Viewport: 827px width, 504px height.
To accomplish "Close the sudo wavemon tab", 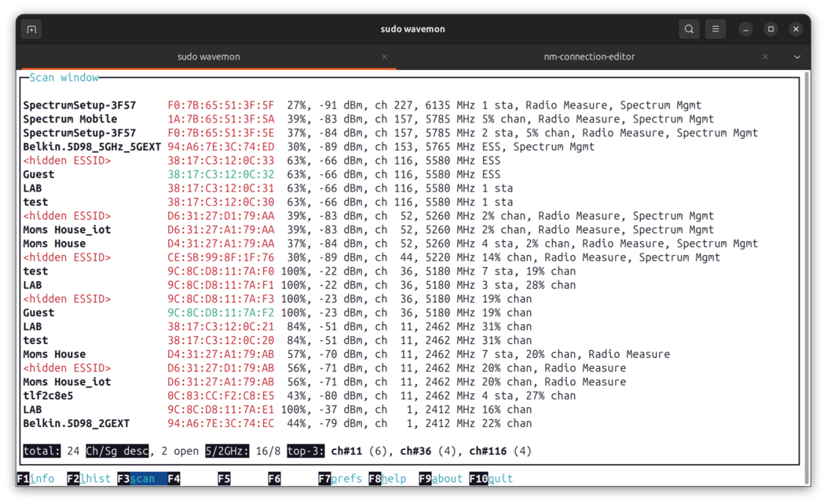I will click(385, 57).
